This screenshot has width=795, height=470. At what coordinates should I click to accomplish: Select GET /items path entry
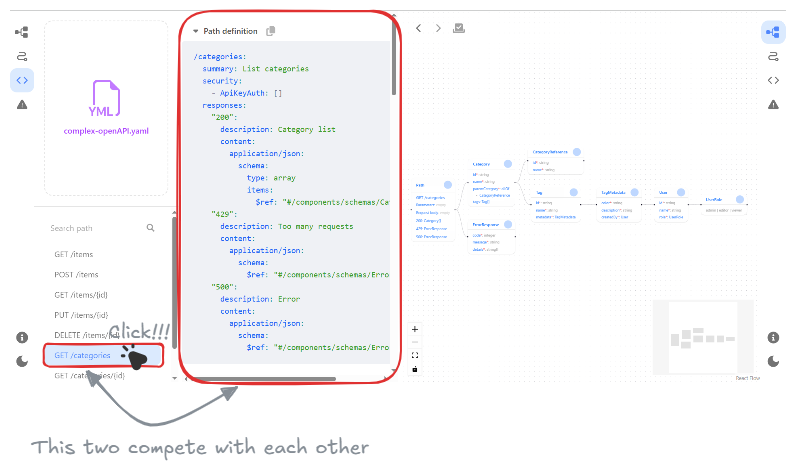(76, 255)
